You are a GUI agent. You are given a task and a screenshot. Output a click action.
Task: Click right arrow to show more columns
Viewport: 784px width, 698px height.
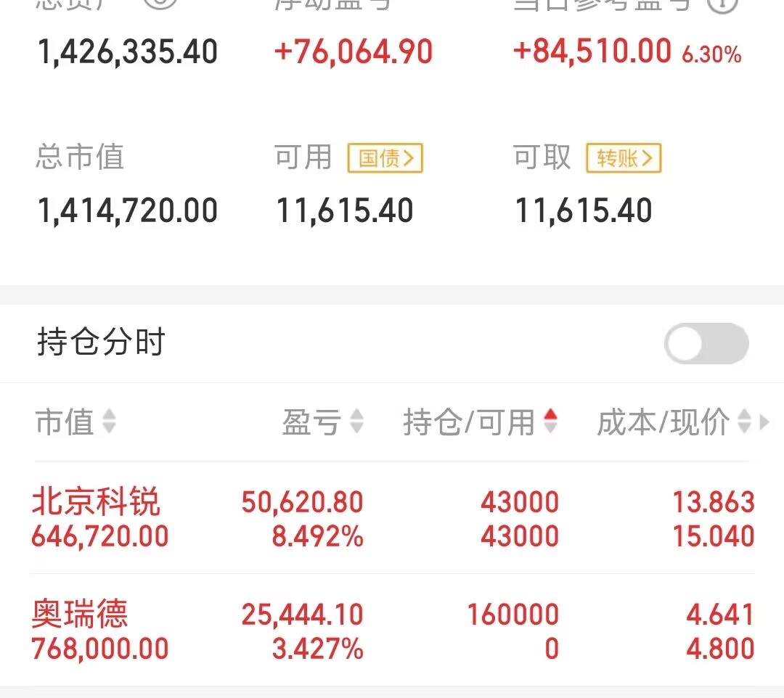pos(764,422)
